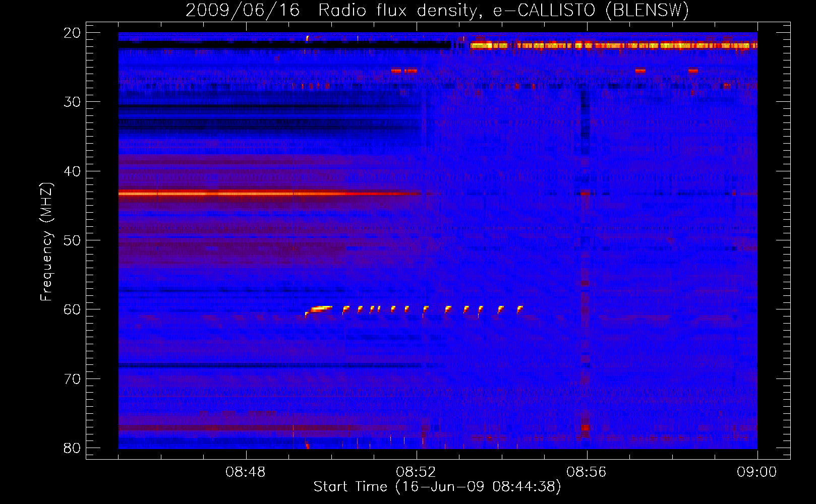Viewport: 816px width, 504px height.
Task: Click the 80 MHz frequency tick label
Action: click(x=72, y=448)
